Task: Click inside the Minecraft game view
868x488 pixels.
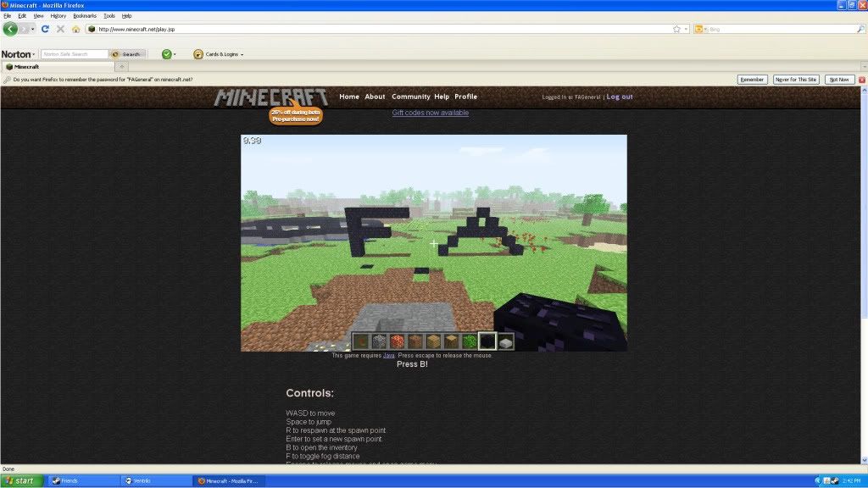Action: (x=434, y=243)
